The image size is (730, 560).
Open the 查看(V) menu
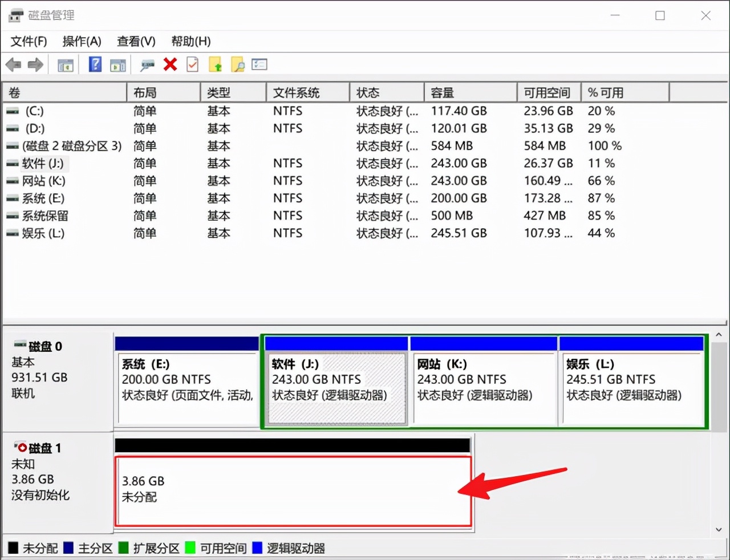tap(135, 41)
